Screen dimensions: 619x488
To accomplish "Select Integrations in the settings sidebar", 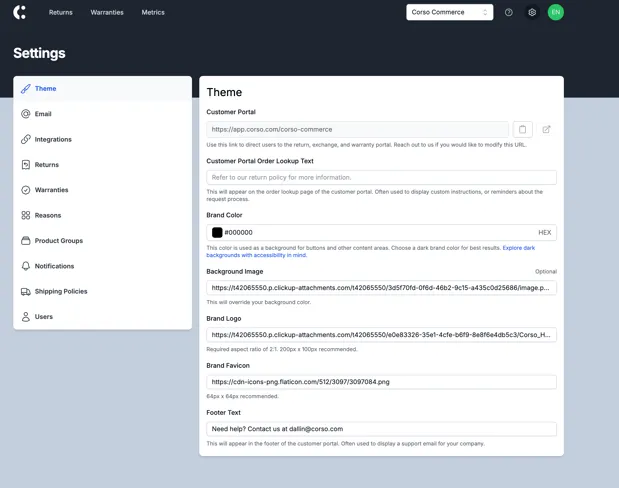I will (53, 139).
